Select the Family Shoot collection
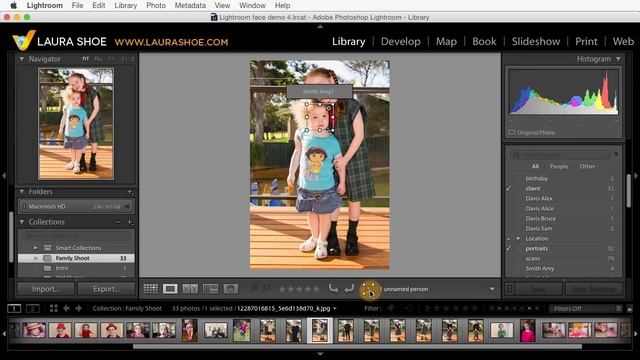Viewport: 640px width, 360px height. click(76, 258)
